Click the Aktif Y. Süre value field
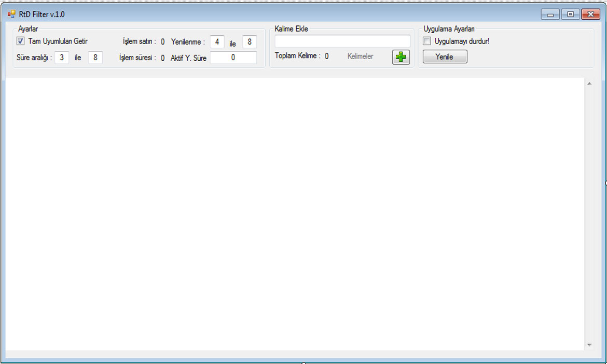Screen dimensions: 607x364 [233, 58]
